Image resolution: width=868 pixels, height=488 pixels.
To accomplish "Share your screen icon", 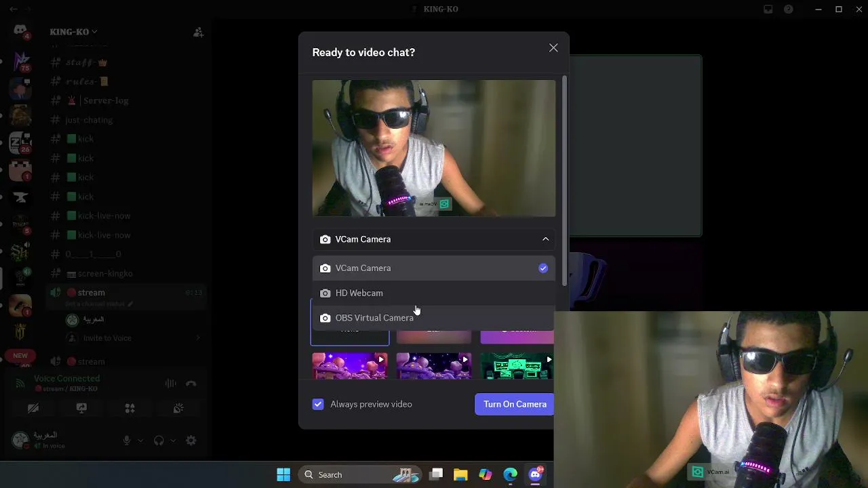I will coord(81,408).
